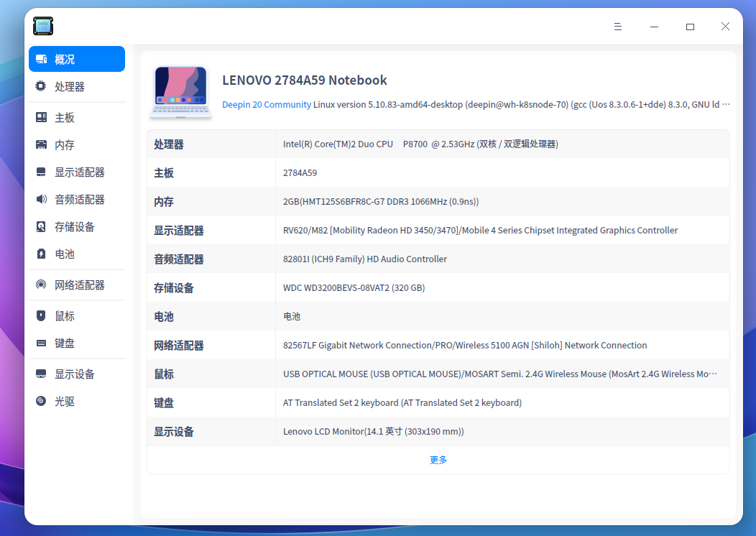Click the laptop preview image
Viewport: 756px width, 536px height.
click(x=180, y=91)
